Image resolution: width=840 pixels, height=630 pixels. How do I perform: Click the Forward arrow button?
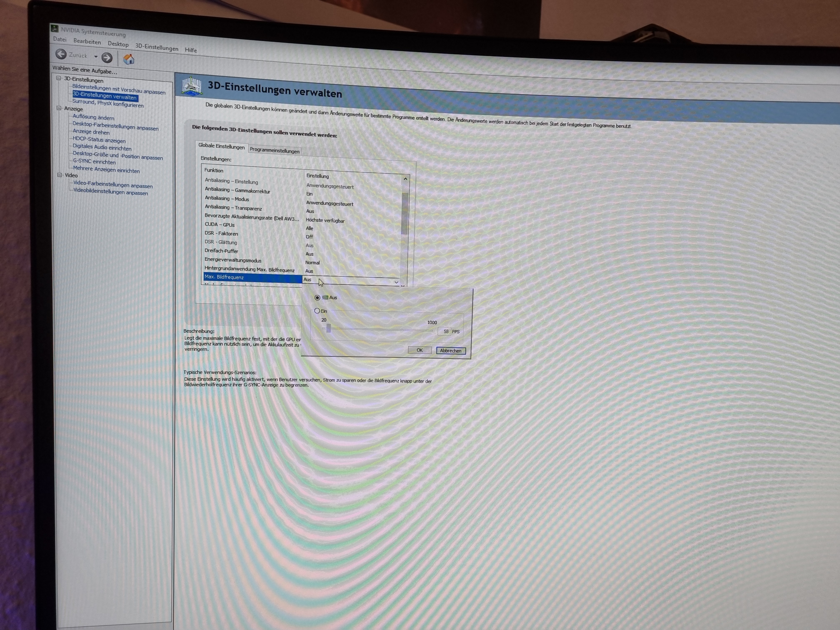107,57
